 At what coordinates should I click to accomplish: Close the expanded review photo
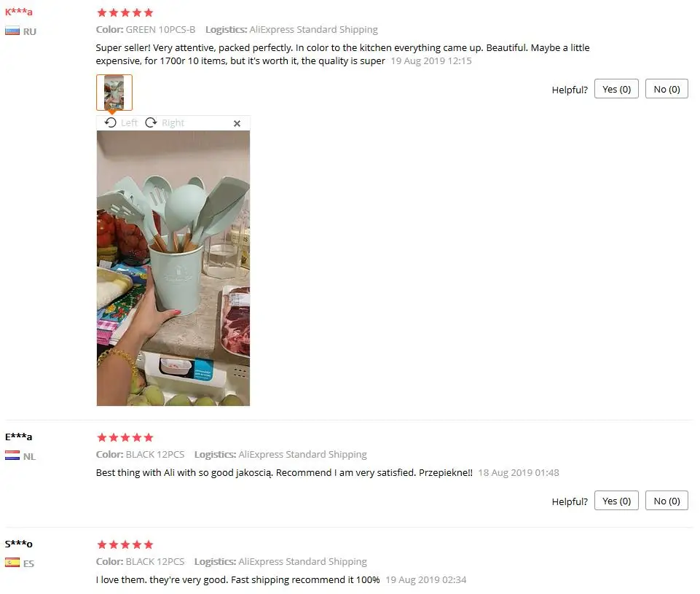coord(237,123)
